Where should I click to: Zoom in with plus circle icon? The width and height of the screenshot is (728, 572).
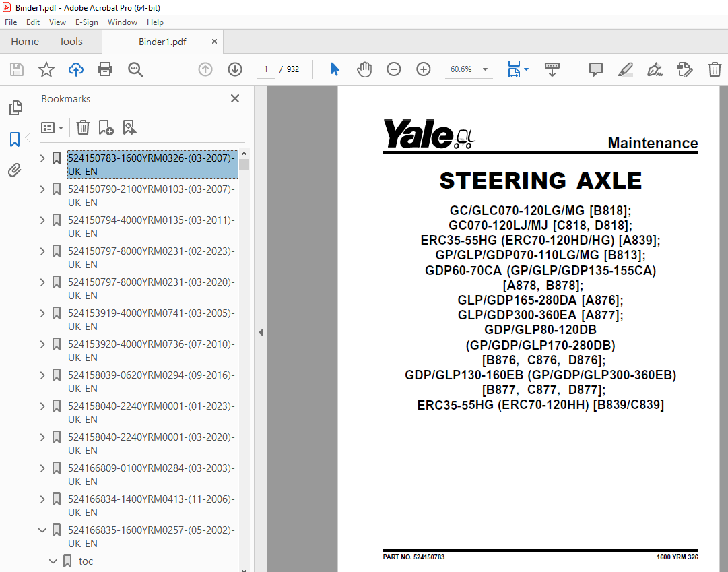(x=424, y=69)
